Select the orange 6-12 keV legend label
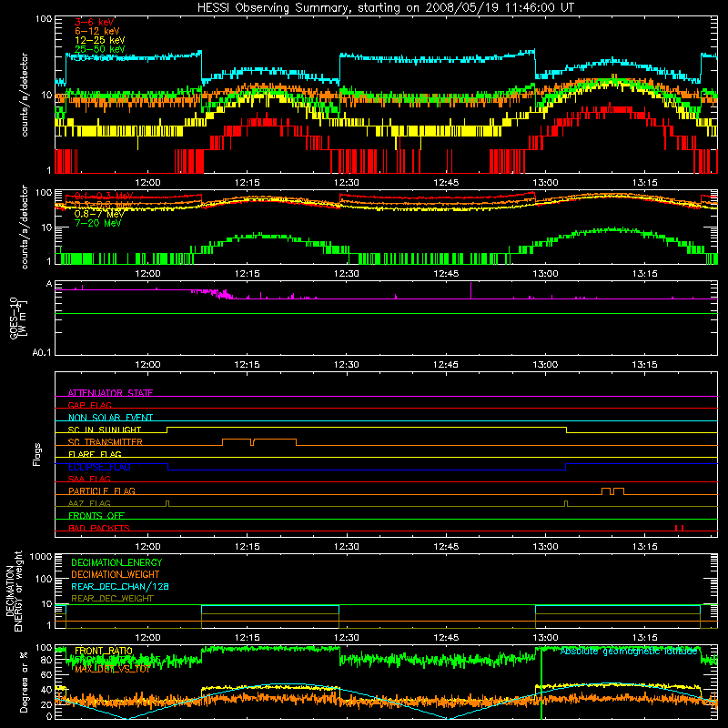 (97, 31)
